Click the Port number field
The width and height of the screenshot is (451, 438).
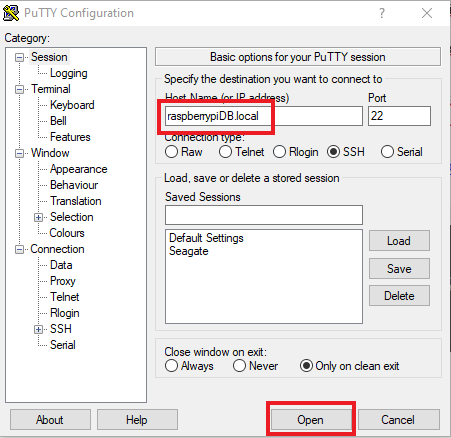pos(399,116)
